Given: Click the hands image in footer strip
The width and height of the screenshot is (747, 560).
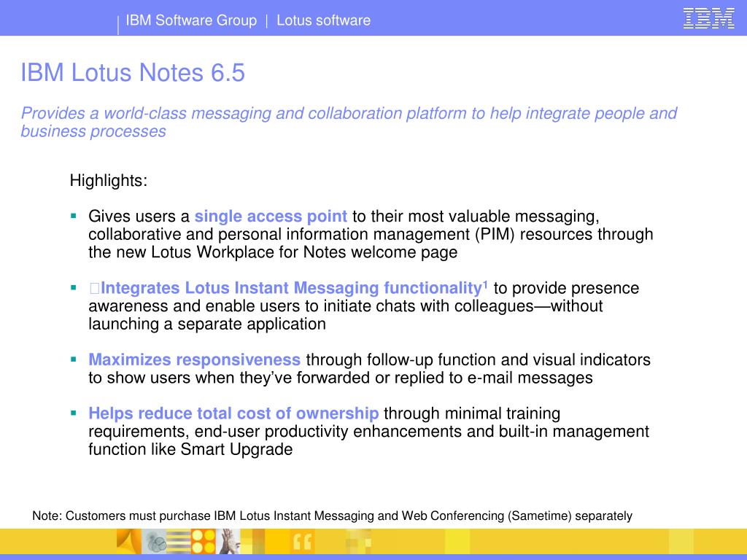Looking at the screenshot, I should click(228, 542).
